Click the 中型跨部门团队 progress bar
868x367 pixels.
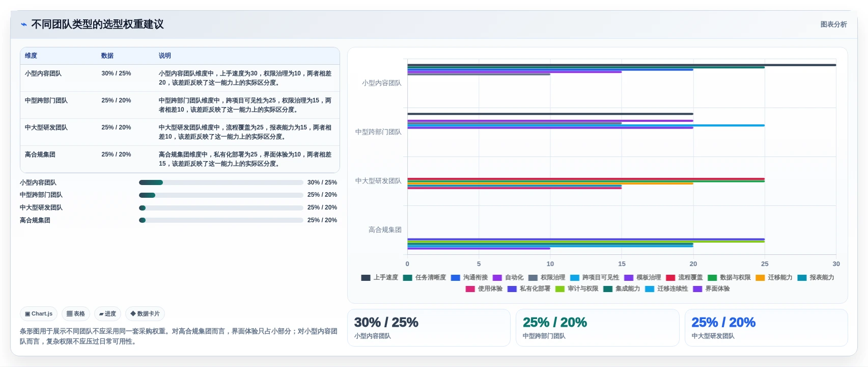tap(221, 195)
